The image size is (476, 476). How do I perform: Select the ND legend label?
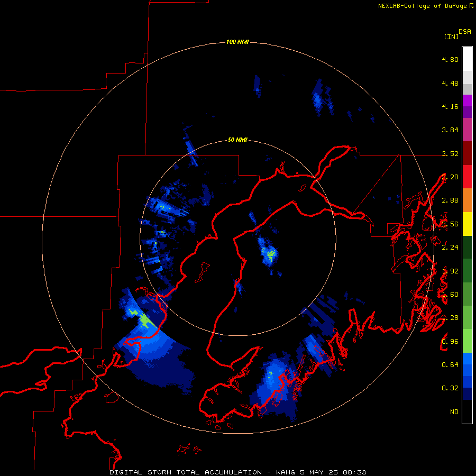click(454, 412)
